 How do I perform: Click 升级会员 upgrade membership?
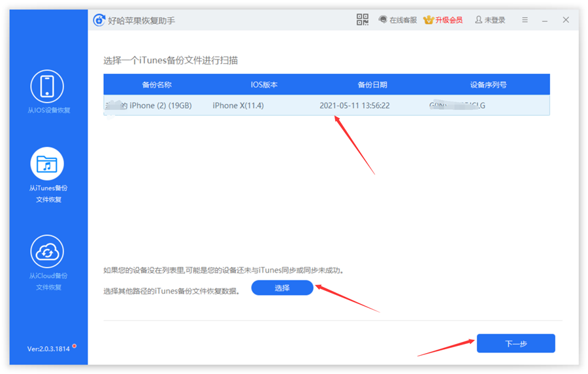(x=443, y=20)
